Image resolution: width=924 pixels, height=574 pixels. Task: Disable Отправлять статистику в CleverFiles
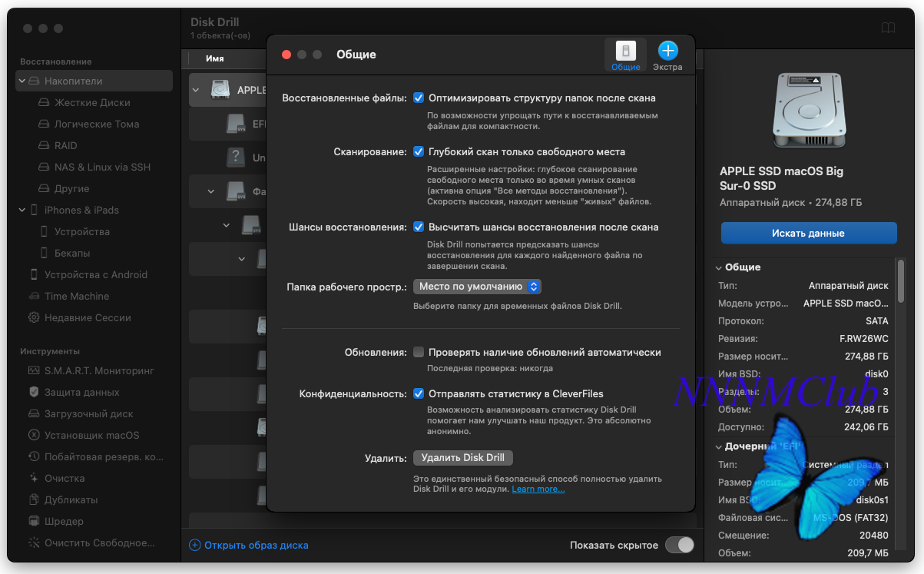coord(419,393)
